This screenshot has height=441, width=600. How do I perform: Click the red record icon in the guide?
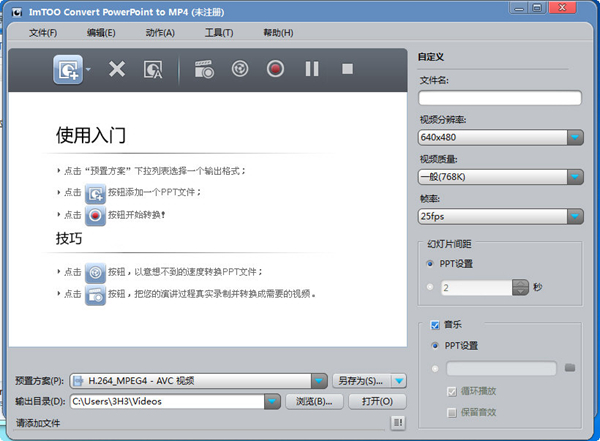pyautogui.click(x=95, y=216)
